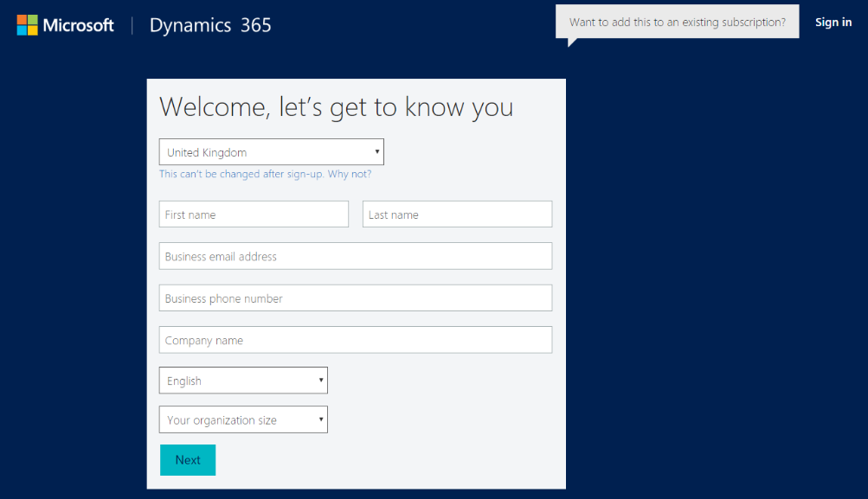The image size is (868, 499).
Task: Click the 'Why not?' link
Action: click(350, 174)
